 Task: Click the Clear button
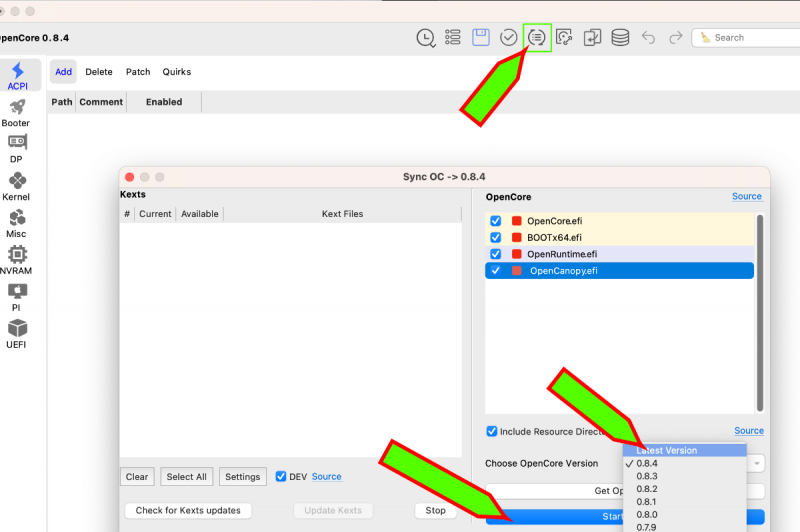[x=137, y=477]
